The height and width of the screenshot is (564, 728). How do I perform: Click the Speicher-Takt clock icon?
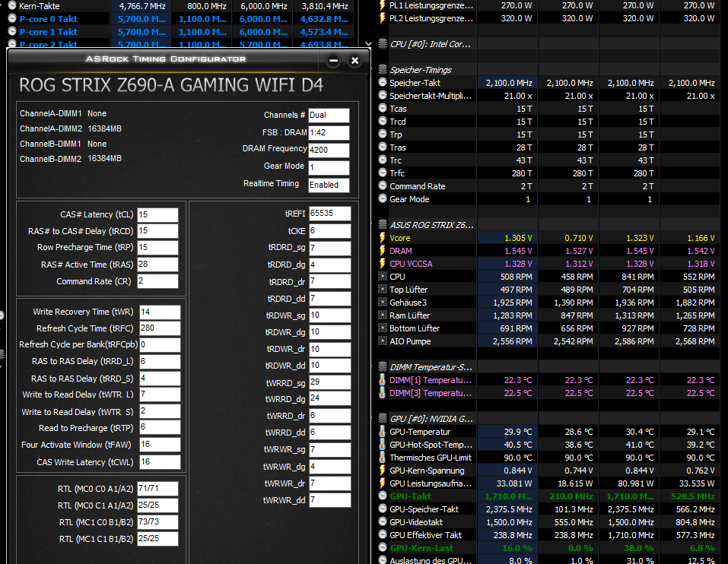pyautogui.click(x=383, y=83)
